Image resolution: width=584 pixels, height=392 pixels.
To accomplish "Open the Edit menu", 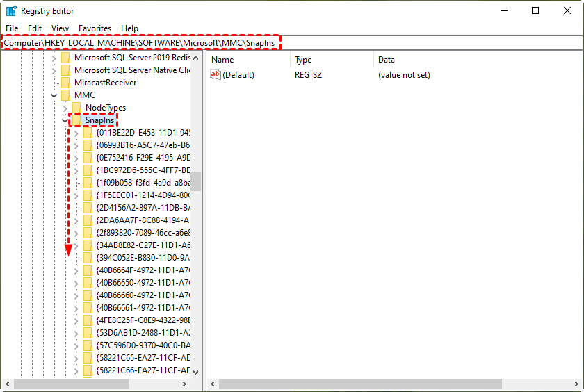I will [35, 28].
